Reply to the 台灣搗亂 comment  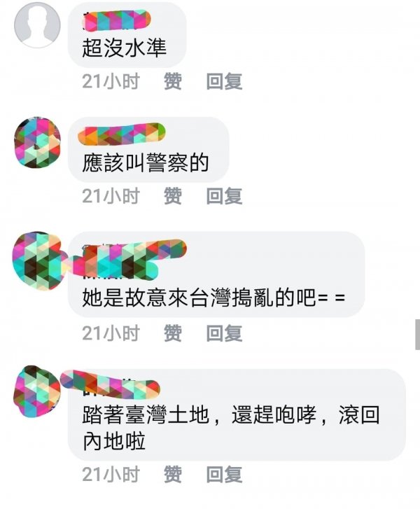click(x=224, y=333)
